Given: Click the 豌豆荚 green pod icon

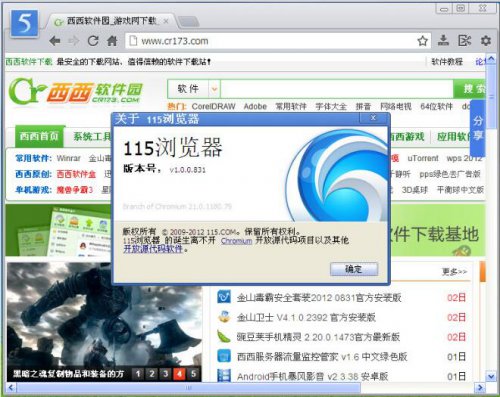Looking at the screenshot, I should (224, 336).
